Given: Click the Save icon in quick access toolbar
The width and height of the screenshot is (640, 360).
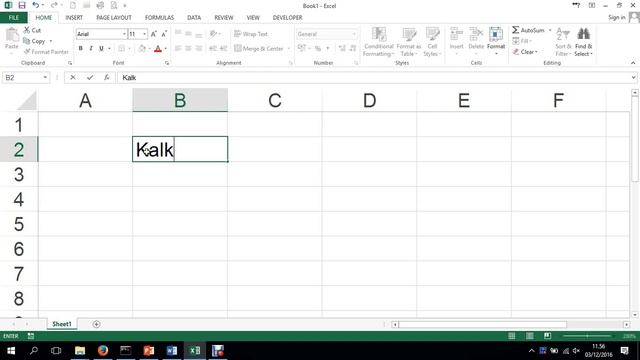Looking at the screenshot, I should point(22,5).
